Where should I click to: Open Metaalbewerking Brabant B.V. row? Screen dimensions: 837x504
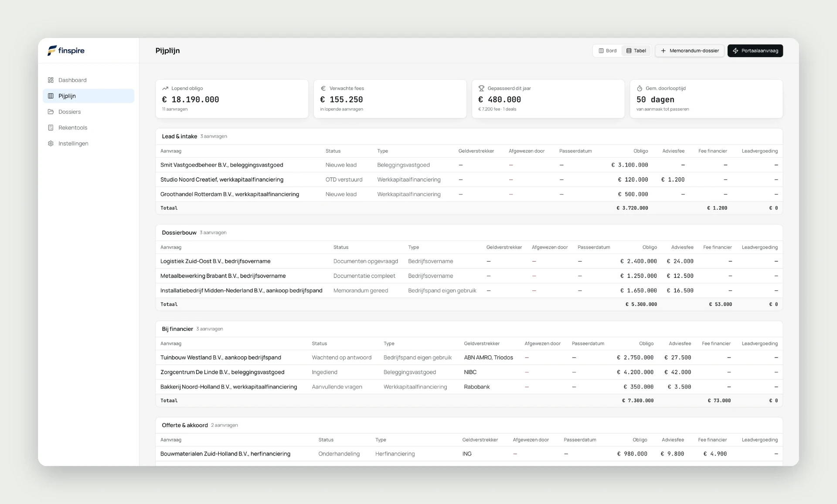[x=469, y=276]
